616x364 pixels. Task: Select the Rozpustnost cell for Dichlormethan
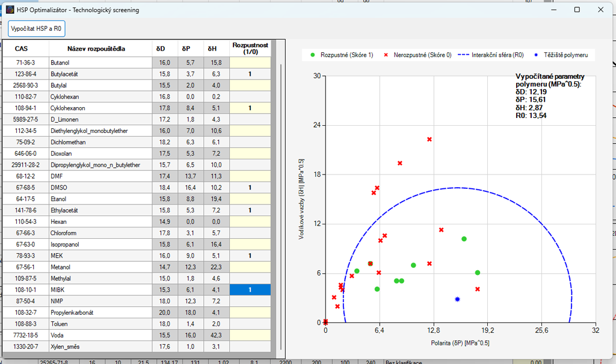(250, 143)
